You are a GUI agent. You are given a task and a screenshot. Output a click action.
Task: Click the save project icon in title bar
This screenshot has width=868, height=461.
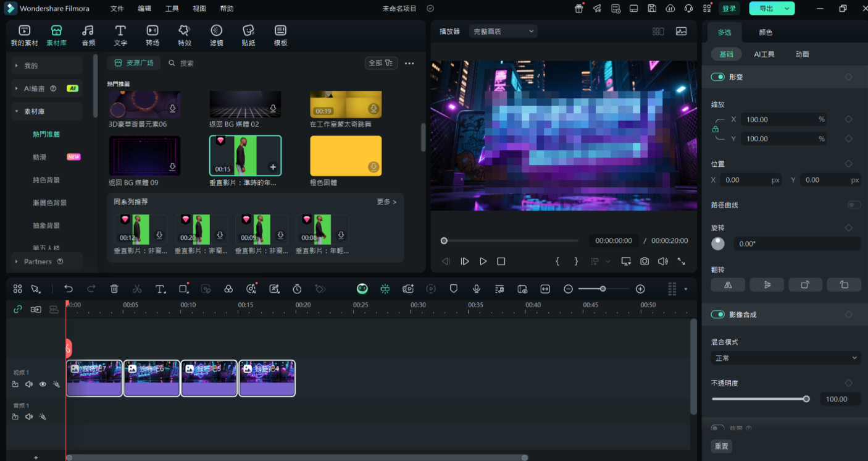[x=652, y=9]
